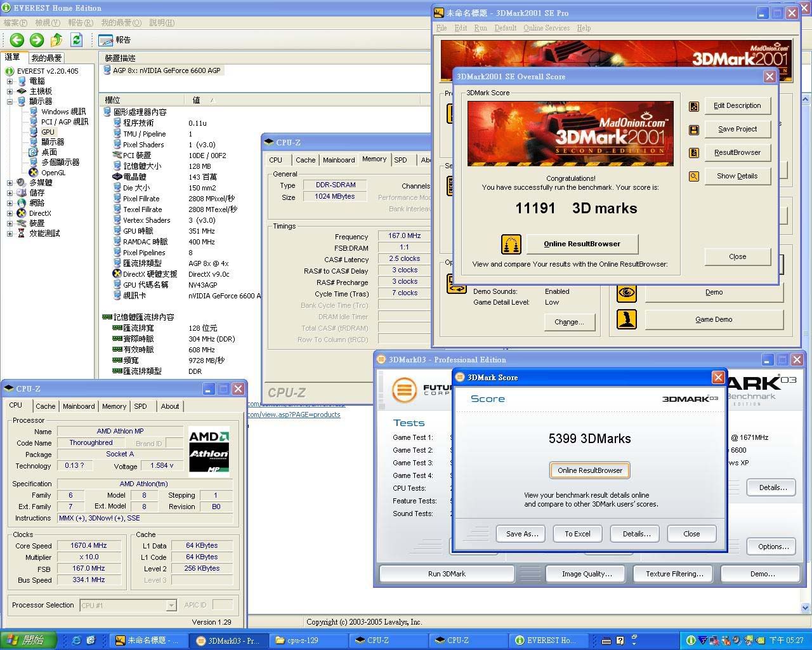The width and height of the screenshot is (812, 650).
Task: Click Change... button in 3DMark2001
Action: pos(569,322)
